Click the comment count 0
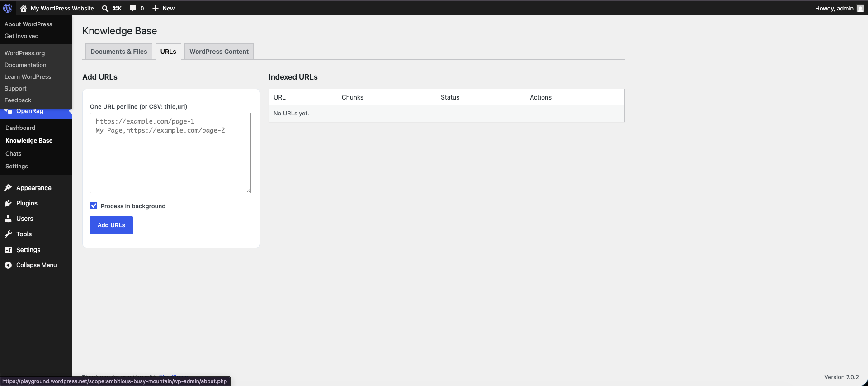 tap(142, 8)
